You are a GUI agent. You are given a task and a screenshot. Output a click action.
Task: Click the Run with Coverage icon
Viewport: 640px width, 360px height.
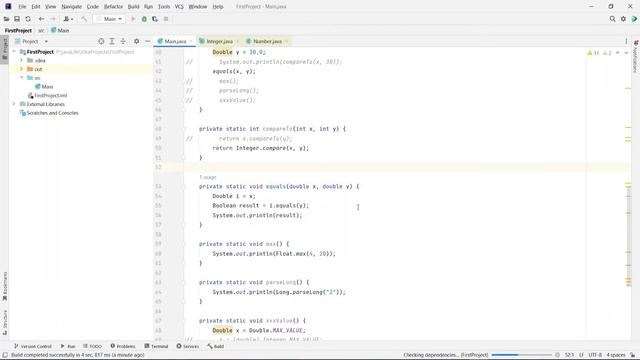coord(155,19)
